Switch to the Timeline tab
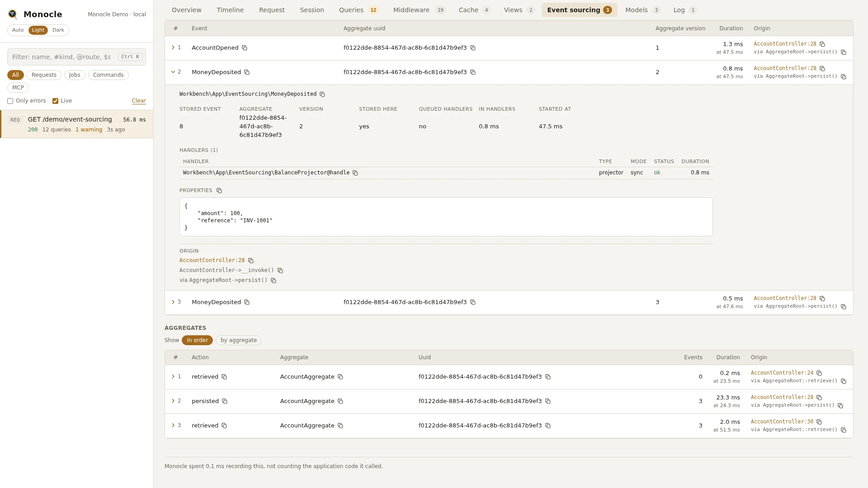Viewport: 868px width, 488px height. tap(230, 10)
